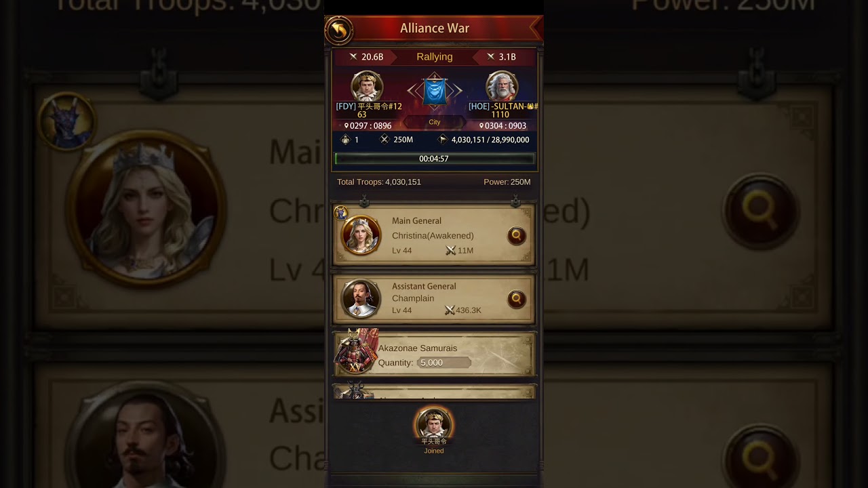Screen dimensions: 868x488
Task: Select the HOE SULTAN defender avatar
Action: tap(502, 87)
